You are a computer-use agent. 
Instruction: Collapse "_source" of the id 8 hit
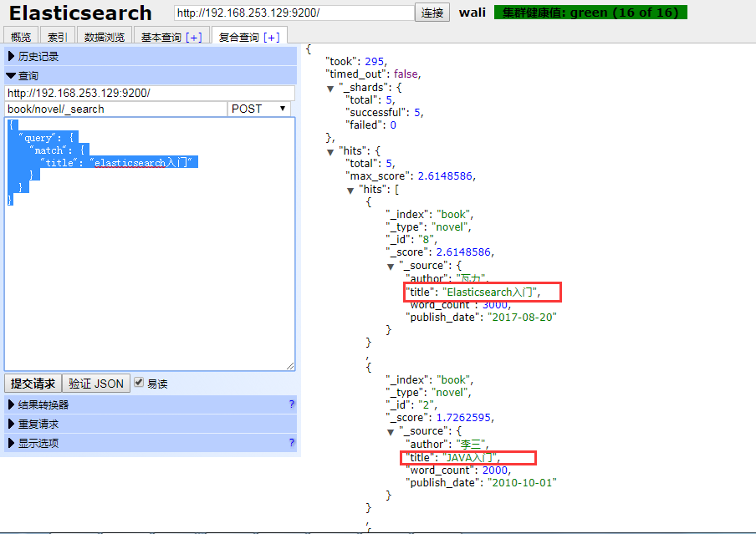pos(391,267)
